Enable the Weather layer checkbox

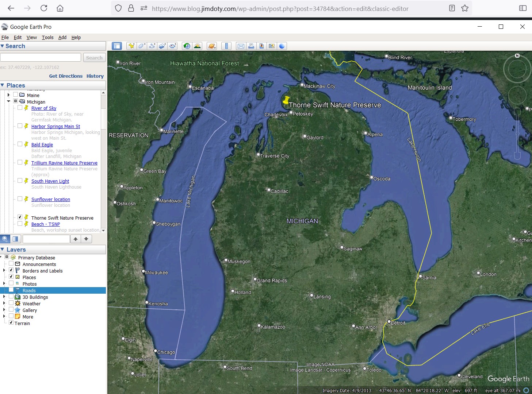pyautogui.click(x=11, y=303)
